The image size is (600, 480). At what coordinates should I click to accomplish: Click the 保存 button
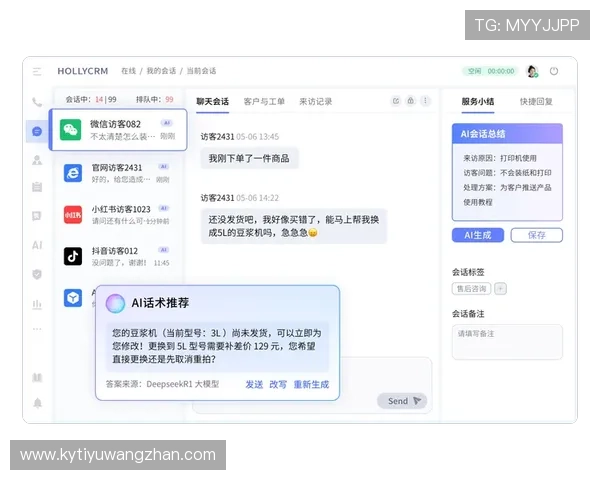(536, 235)
